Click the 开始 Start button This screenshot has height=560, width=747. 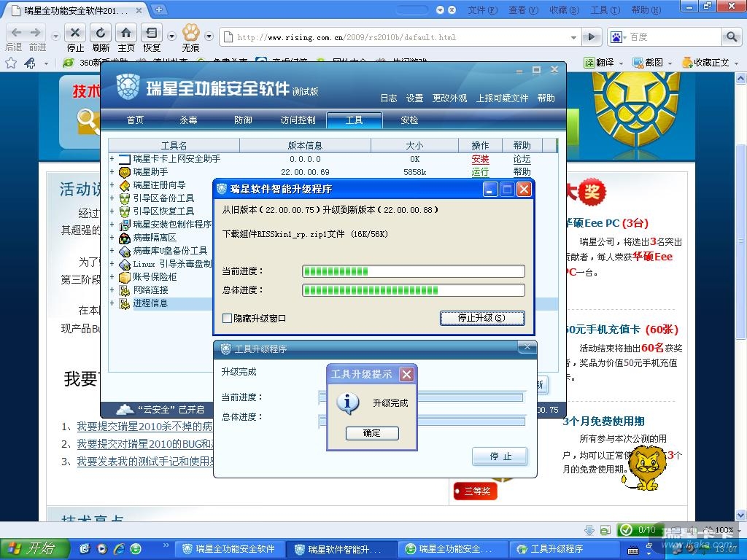[34, 548]
